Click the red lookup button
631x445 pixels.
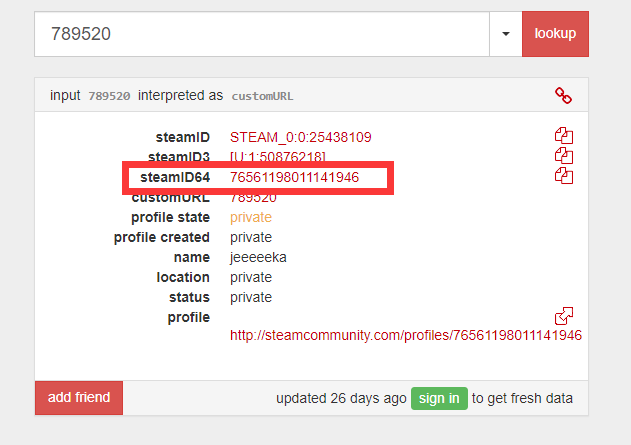coord(555,34)
